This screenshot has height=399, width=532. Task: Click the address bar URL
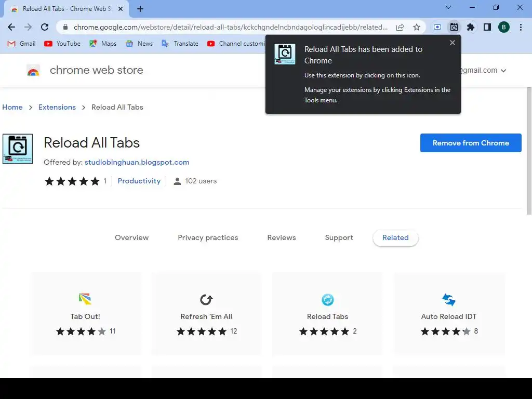click(231, 27)
